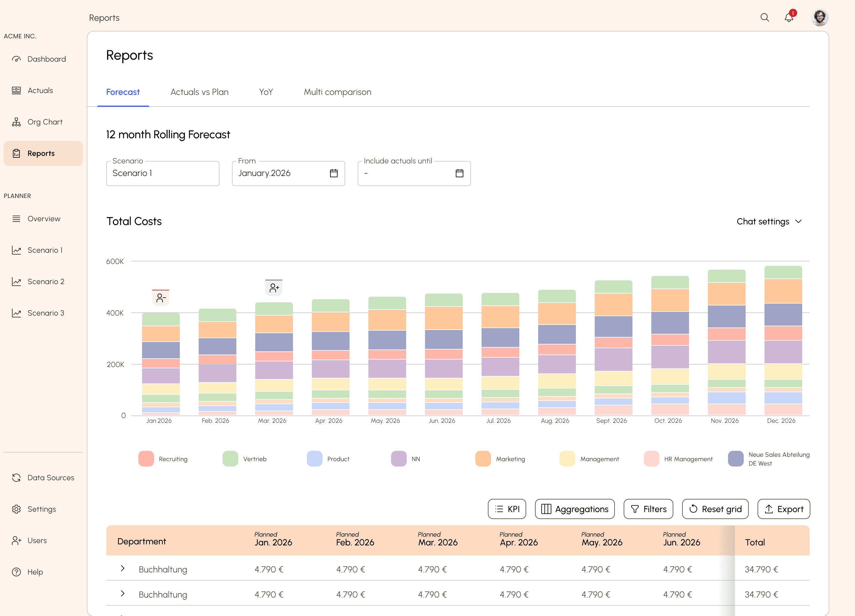Go to Data Sources in the sidebar
Image resolution: width=855 pixels, height=616 pixels.
(x=51, y=478)
